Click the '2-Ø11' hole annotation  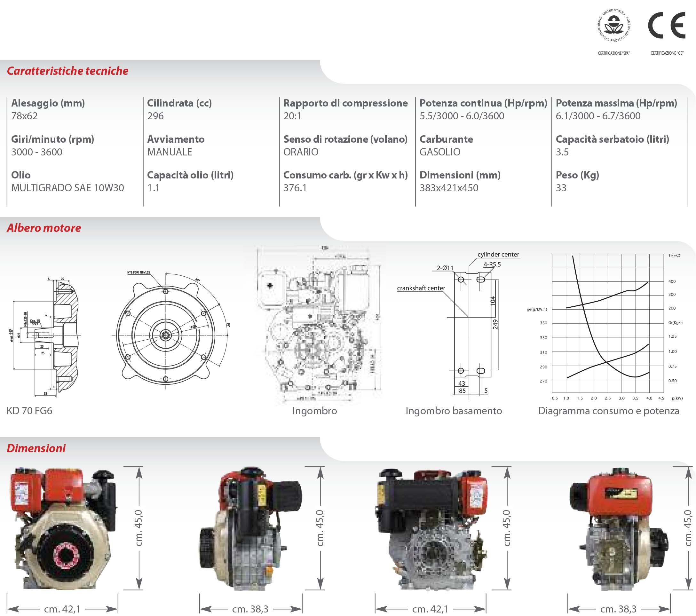(445, 268)
